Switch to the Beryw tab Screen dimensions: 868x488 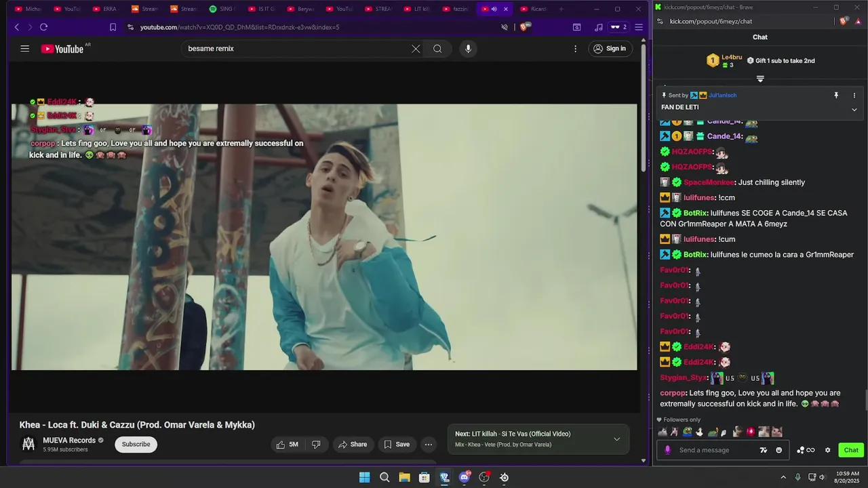point(300,9)
